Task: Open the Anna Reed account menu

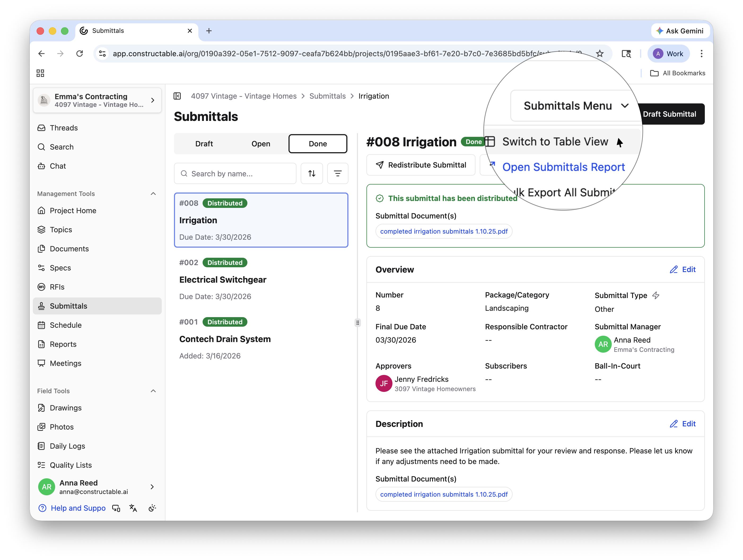Action: click(x=97, y=487)
